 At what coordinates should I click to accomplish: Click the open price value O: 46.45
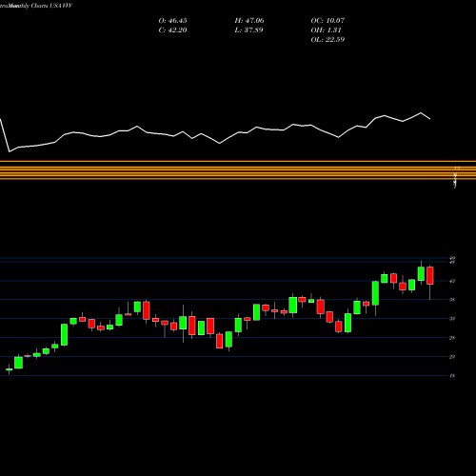point(172,21)
